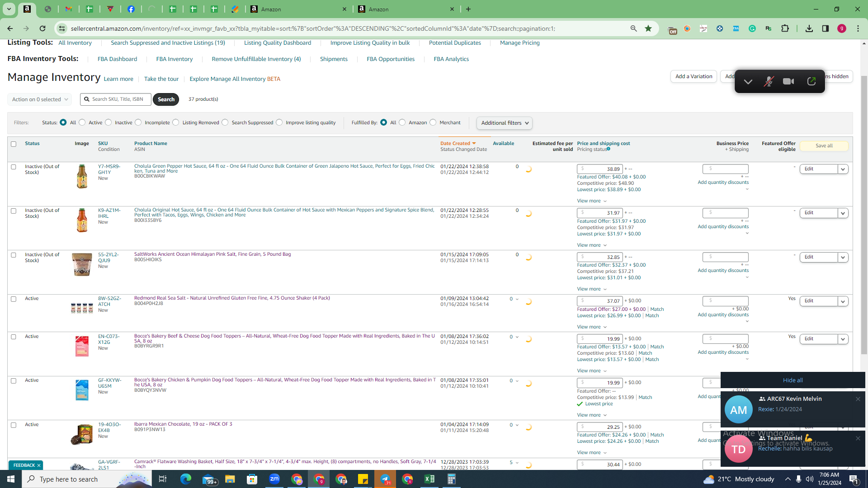Open the Windows Start menu

coord(11,479)
